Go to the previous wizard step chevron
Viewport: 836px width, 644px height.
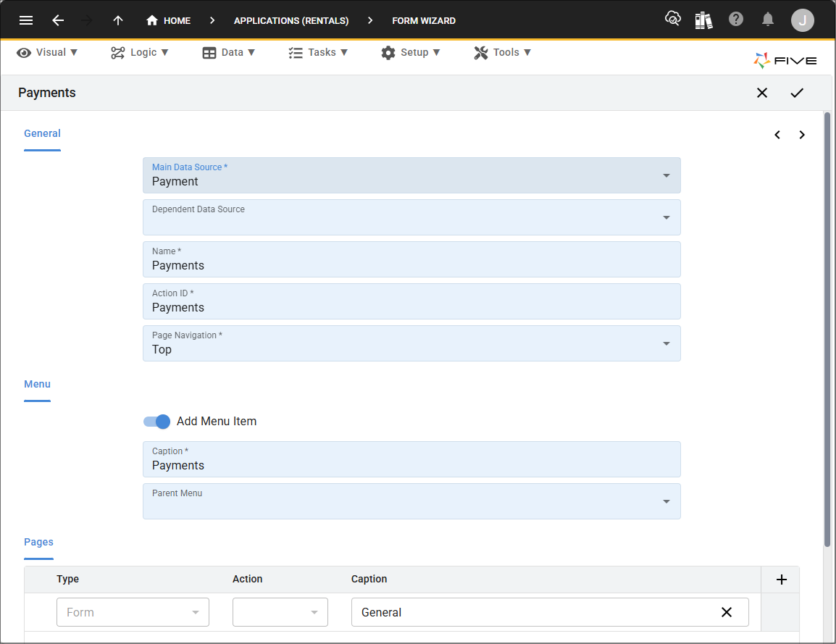[777, 135]
